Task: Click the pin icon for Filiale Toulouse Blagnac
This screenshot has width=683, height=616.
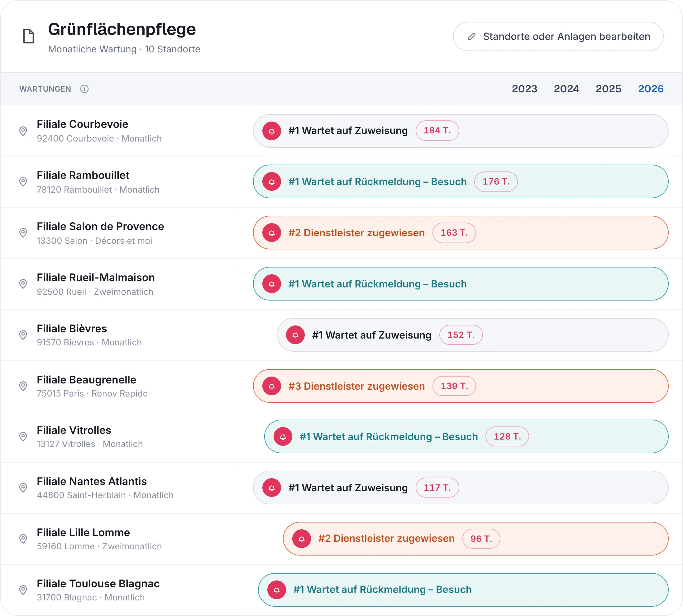Action: point(23,590)
